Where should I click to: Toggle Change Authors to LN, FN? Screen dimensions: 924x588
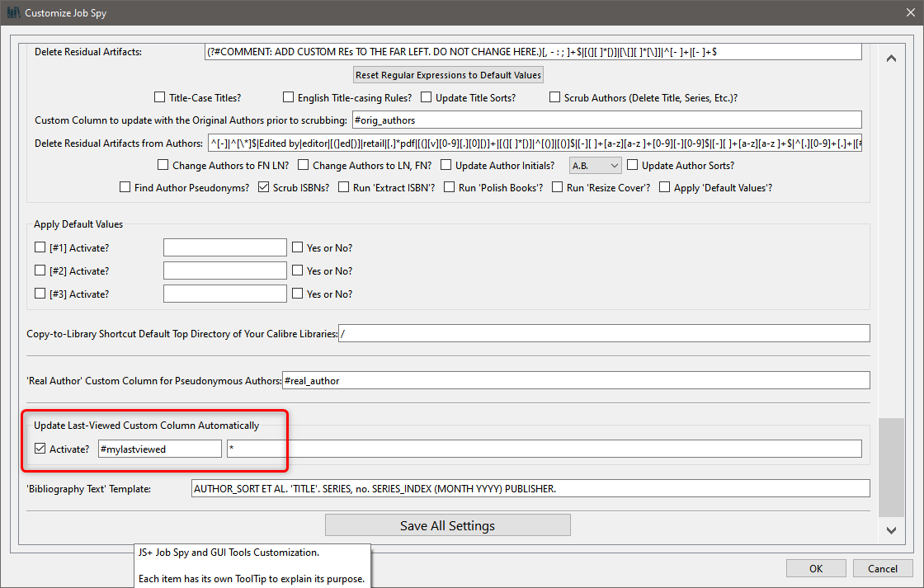[304, 165]
